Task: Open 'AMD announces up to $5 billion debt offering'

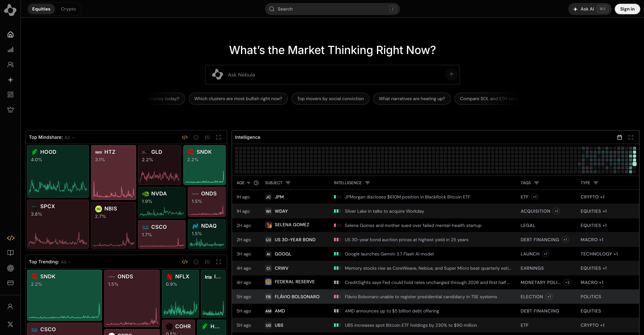Action: tap(392, 311)
